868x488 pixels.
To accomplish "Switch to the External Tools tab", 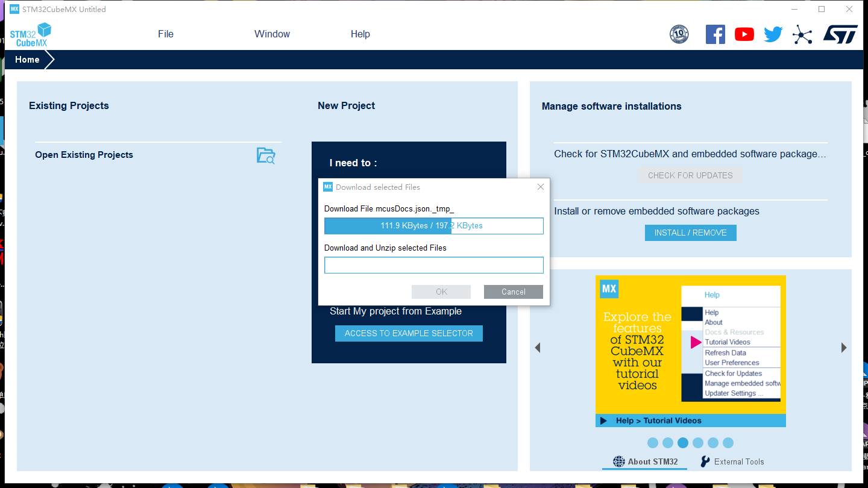I will [x=732, y=461].
